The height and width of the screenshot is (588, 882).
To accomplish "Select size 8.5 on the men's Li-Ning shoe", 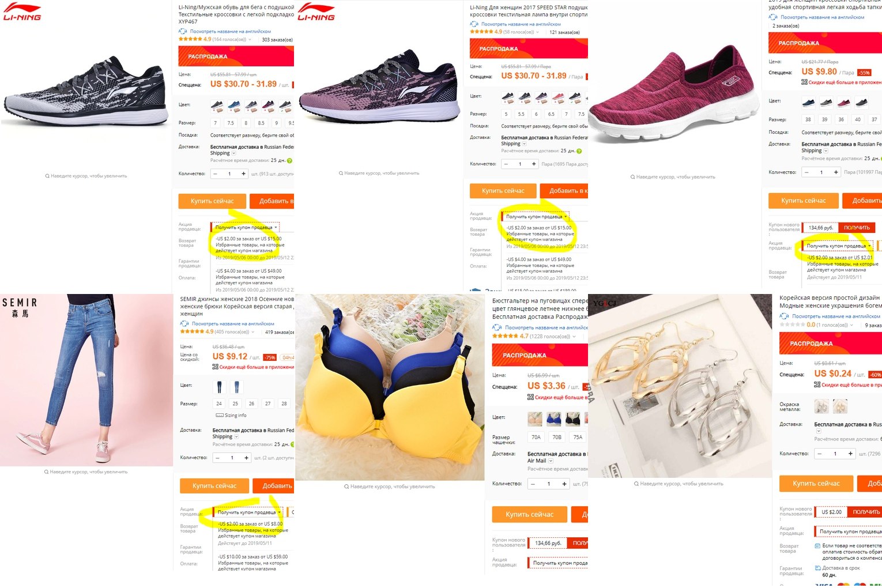I will (x=261, y=123).
